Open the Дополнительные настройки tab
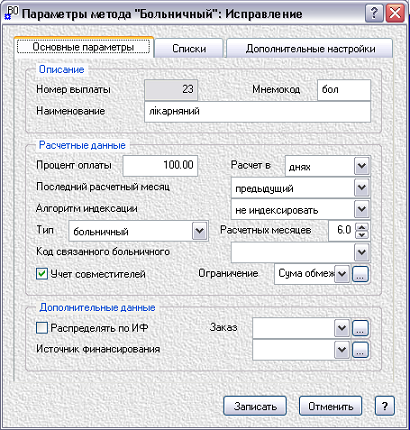 coord(310,49)
